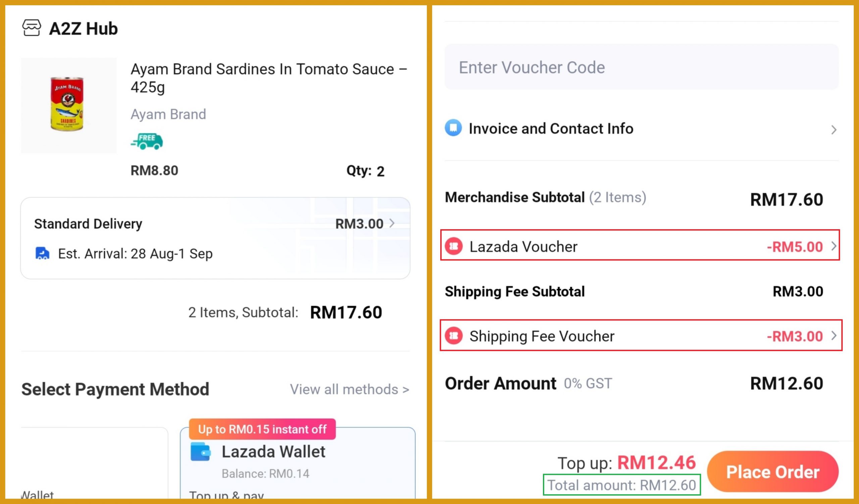The image size is (859, 504).
Task: Click the A2Z Hub store icon
Action: [31, 28]
